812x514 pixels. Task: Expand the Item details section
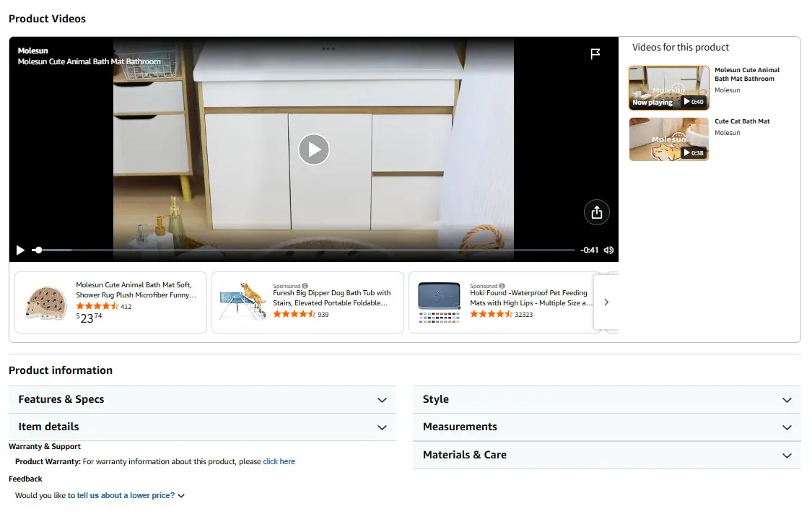[203, 427]
